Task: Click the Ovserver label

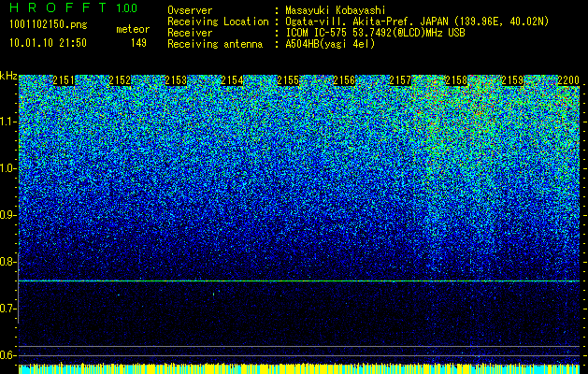Action: tap(190, 10)
